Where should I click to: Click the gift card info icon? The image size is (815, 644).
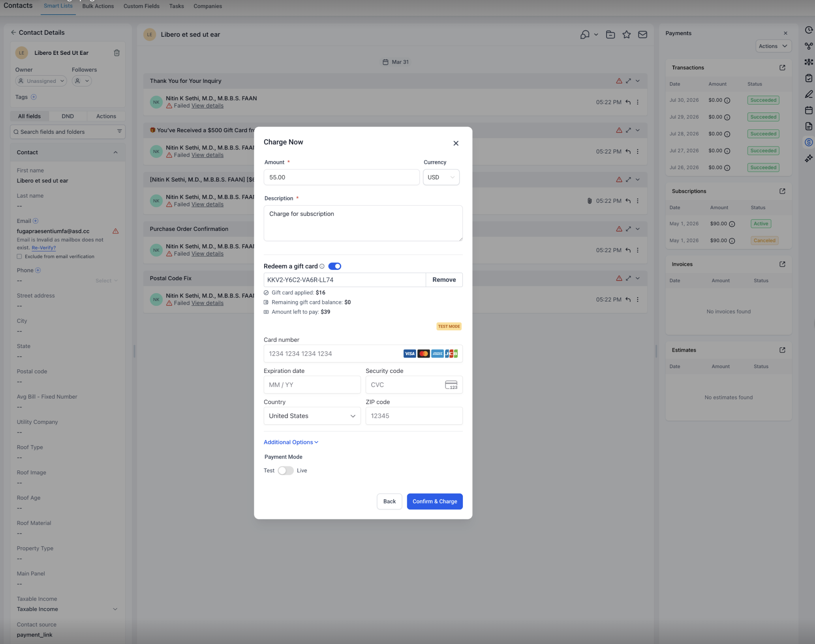[322, 266]
